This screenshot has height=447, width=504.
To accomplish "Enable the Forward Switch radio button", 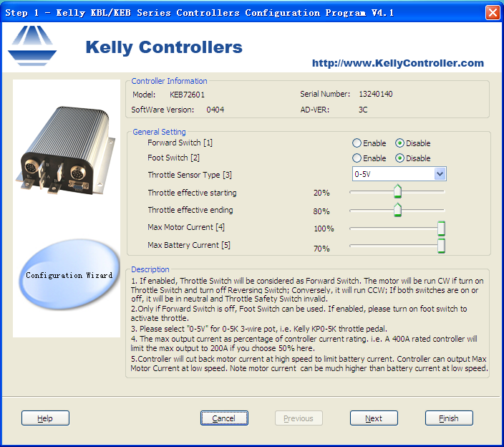I will coord(357,143).
